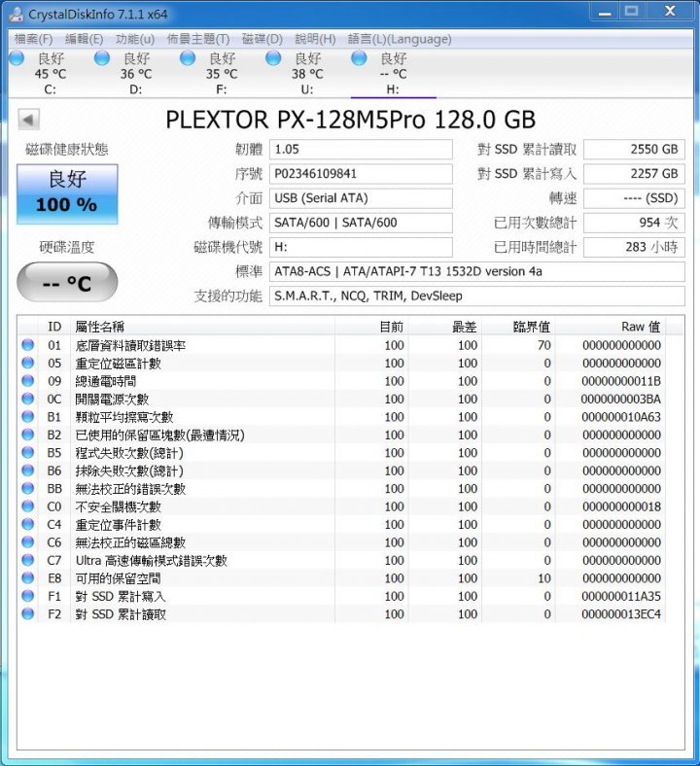This screenshot has width=700, height=766.
Task: Click the ID column header
Action: 54,327
